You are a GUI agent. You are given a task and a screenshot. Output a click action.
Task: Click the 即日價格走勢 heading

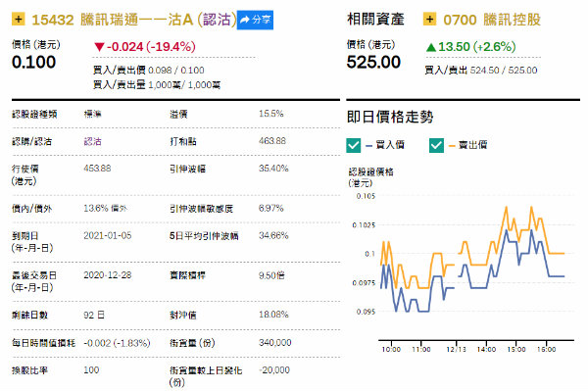click(x=390, y=117)
